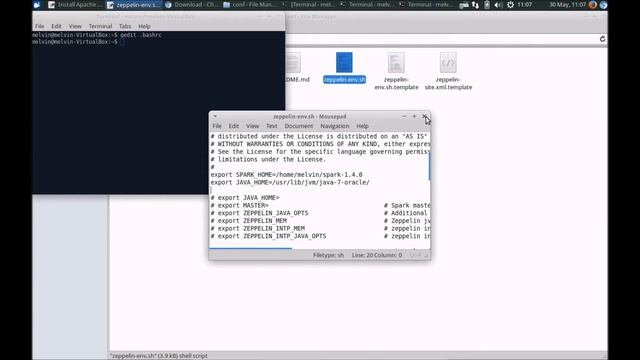Click the 'gedit .bashrc' command in terminal
This screenshot has width=640, height=360.
click(x=141, y=35)
